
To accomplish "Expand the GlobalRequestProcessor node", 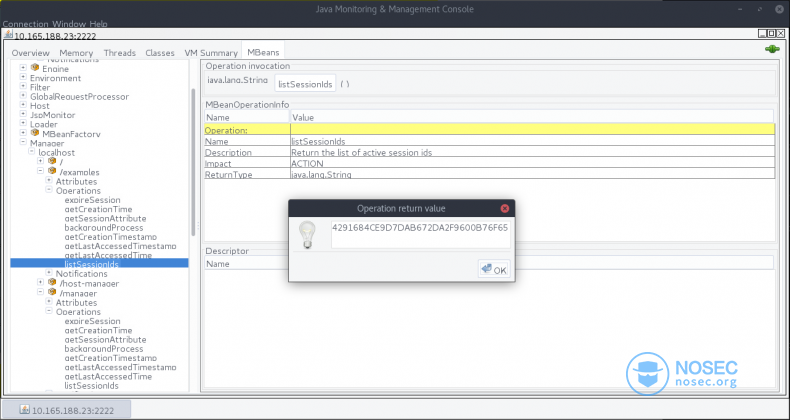I will (x=23, y=95).
